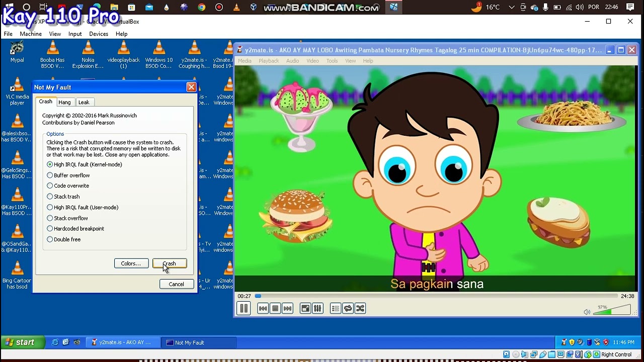Open the VLC Help menu
644x362 pixels.
tap(368, 61)
